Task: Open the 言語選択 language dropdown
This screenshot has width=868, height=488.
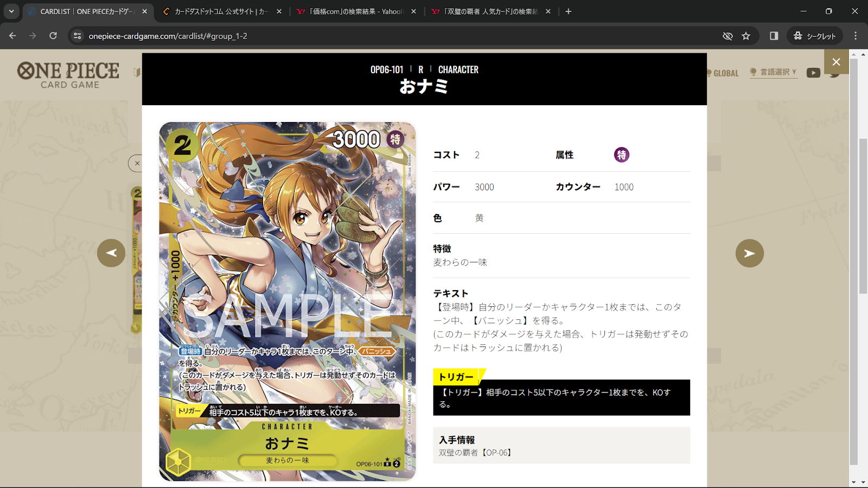Action: coord(774,72)
